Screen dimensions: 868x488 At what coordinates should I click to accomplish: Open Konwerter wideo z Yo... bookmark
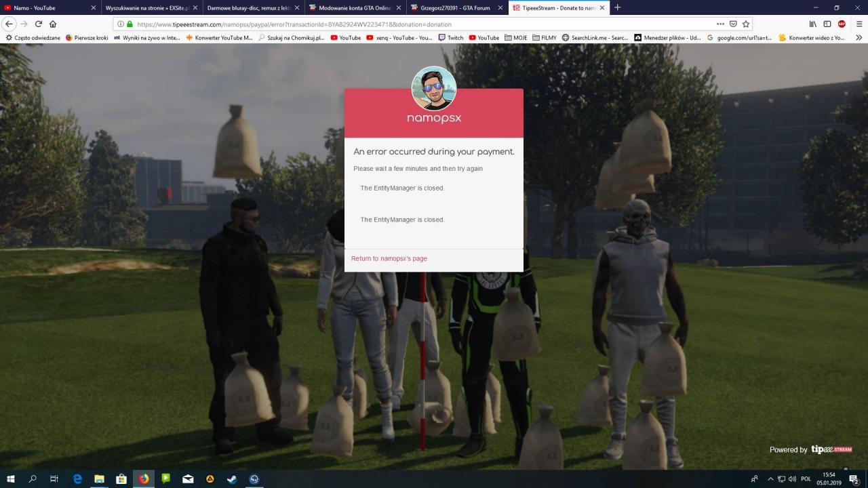click(812, 38)
